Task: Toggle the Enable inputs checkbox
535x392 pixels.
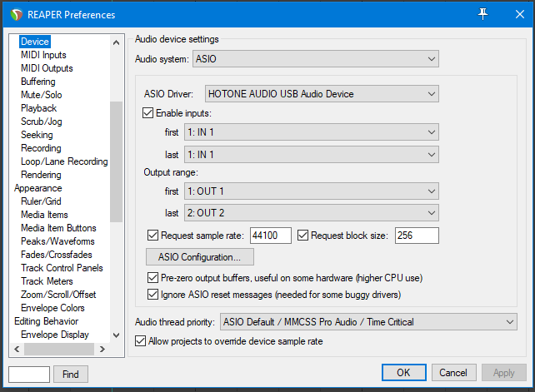Action: click(x=149, y=113)
